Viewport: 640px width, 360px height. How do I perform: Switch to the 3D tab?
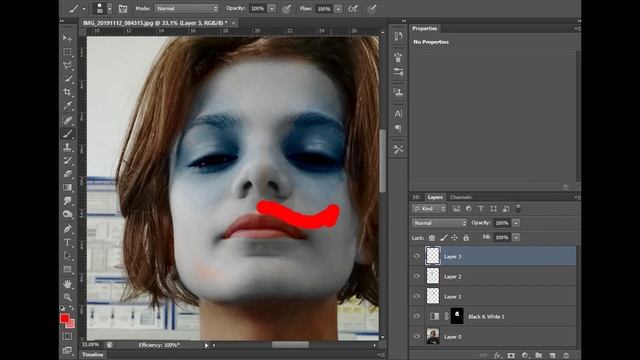click(x=416, y=197)
